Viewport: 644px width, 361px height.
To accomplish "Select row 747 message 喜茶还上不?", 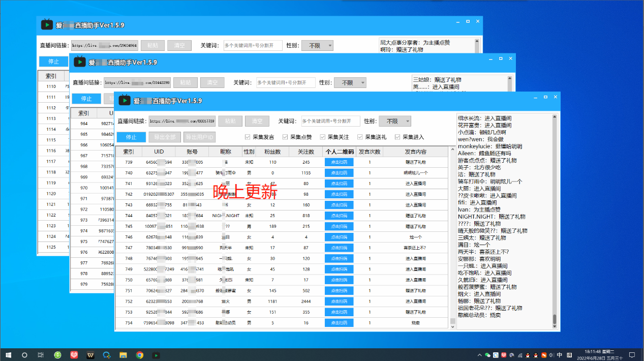I will [x=415, y=248].
